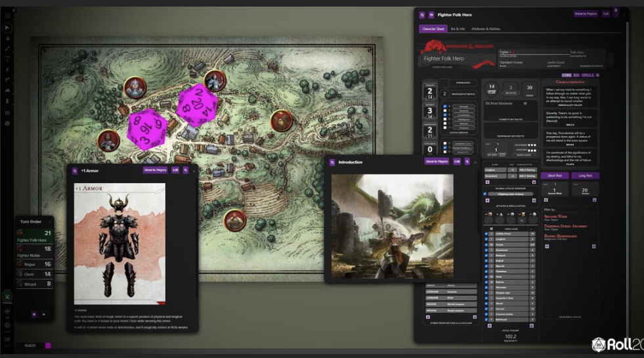The image size is (644, 358).
Task: Switch to the Bio & Info tab
Action: point(458,29)
